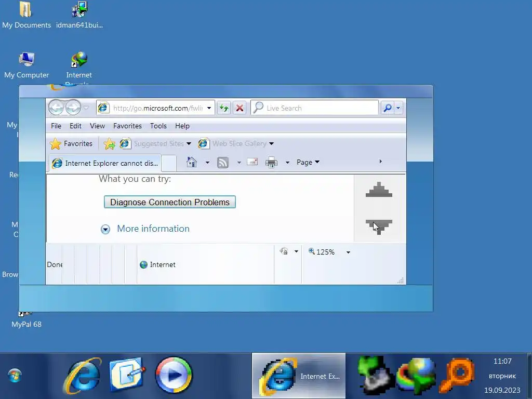Open the View menu
532x399 pixels.
pyautogui.click(x=97, y=126)
